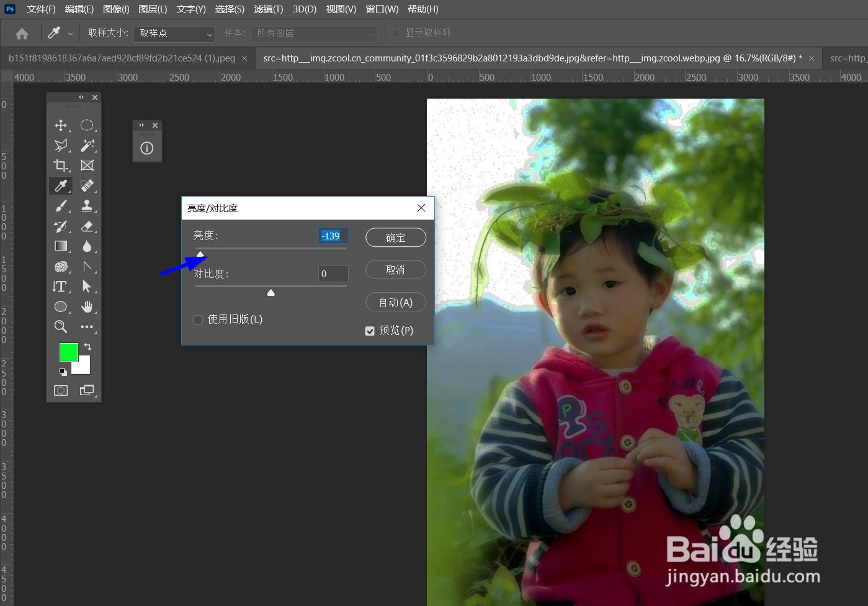This screenshot has height=606, width=868.
Task: Click the contrast value field 0
Action: pos(333,274)
